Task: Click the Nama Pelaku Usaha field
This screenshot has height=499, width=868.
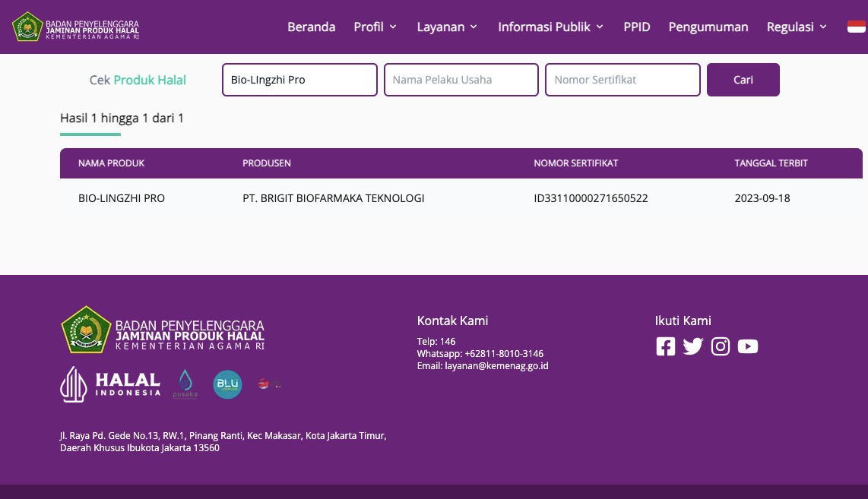Action: [x=461, y=80]
